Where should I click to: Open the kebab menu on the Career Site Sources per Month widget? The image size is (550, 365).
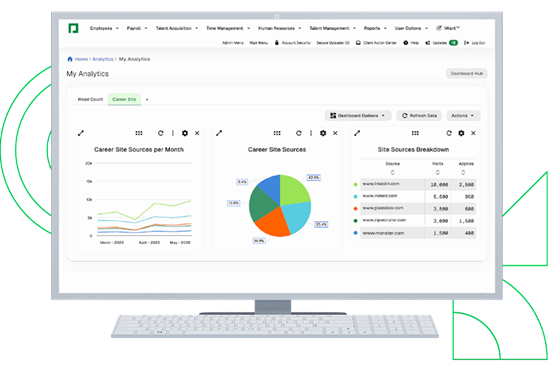[x=173, y=133]
